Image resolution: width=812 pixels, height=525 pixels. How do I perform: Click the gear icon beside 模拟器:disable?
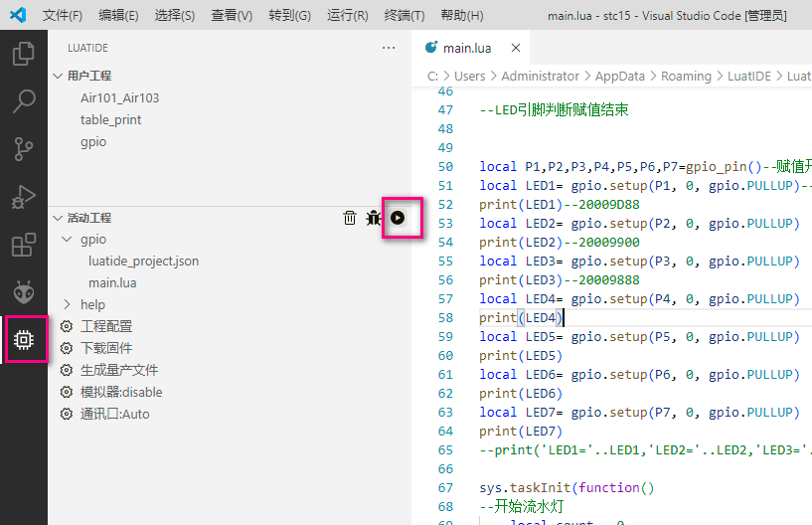click(67, 392)
